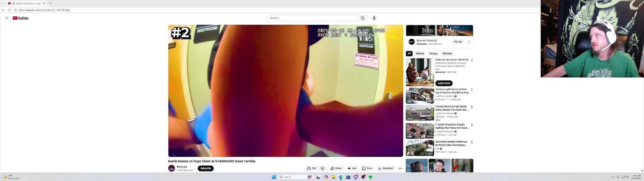Show hidden system tray icons chevron

pos(613,177)
